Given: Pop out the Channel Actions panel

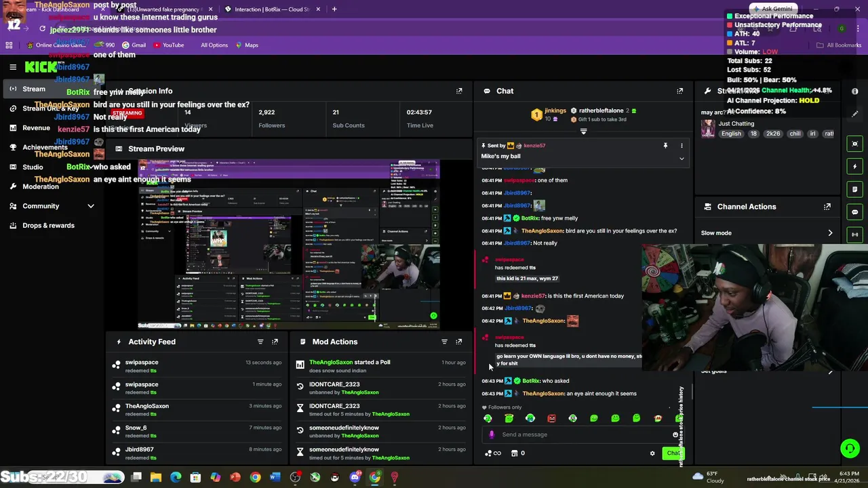Looking at the screenshot, I should coord(827,207).
